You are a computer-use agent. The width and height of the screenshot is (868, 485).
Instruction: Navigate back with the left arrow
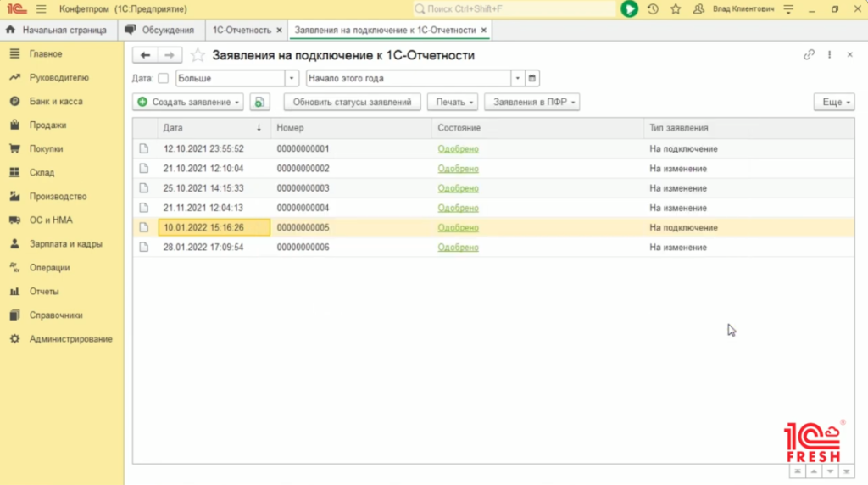point(145,55)
